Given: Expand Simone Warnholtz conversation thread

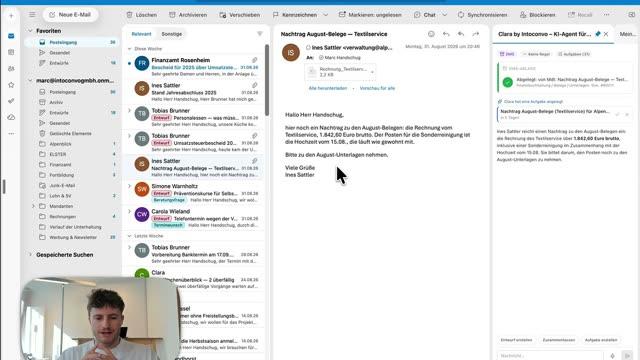Looking at the screenshot, I should (x=129, y=186).
